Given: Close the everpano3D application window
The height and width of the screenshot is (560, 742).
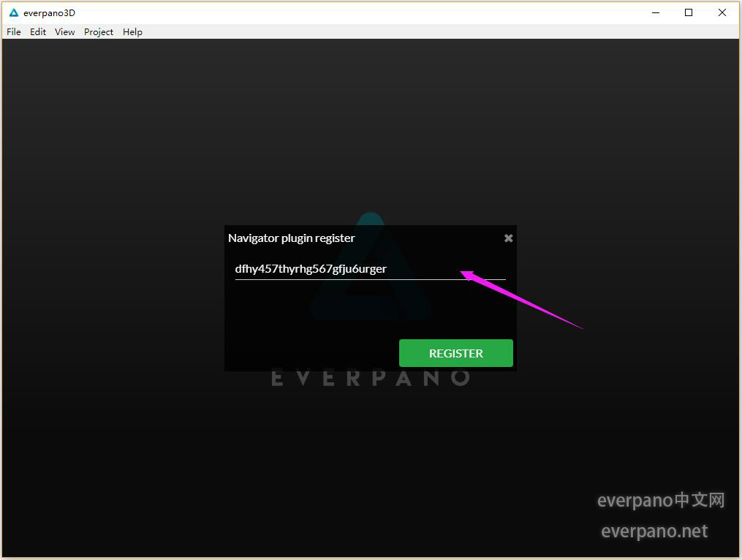Looking at the screenshot, I should [x=722, y=12].
